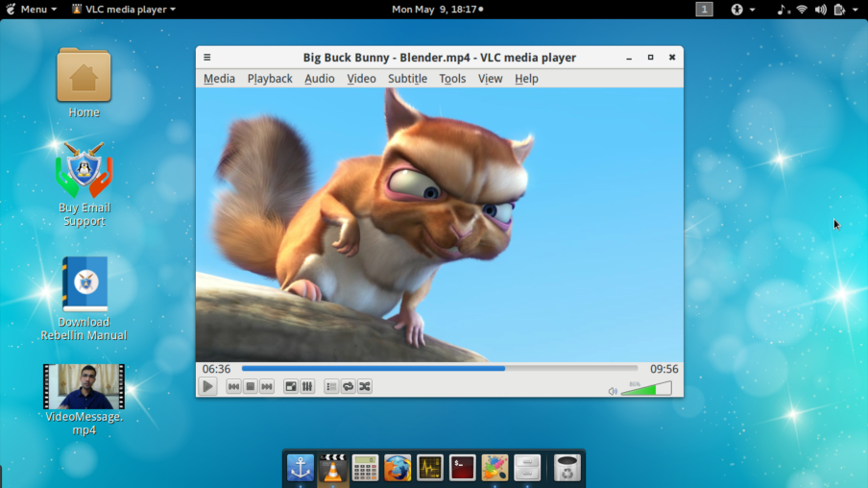Maximize the VLC window
This screenshot has width=868, height=488.
click(650, 57)
